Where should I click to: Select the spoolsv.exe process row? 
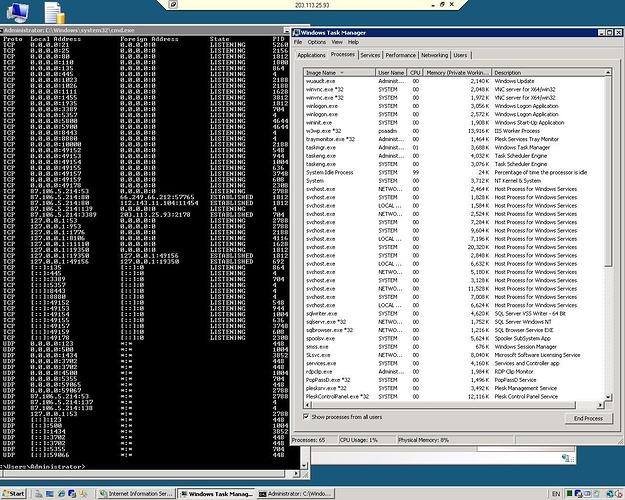454,339
